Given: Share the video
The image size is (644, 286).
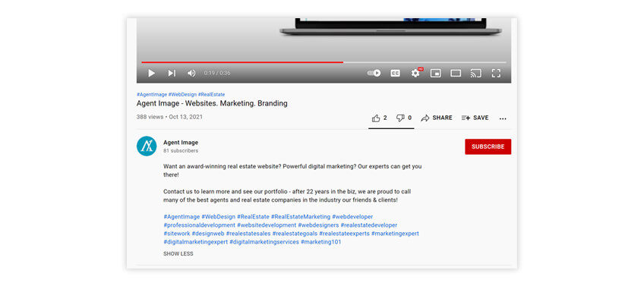Looking at the screenshot, I should click(437, 118).
